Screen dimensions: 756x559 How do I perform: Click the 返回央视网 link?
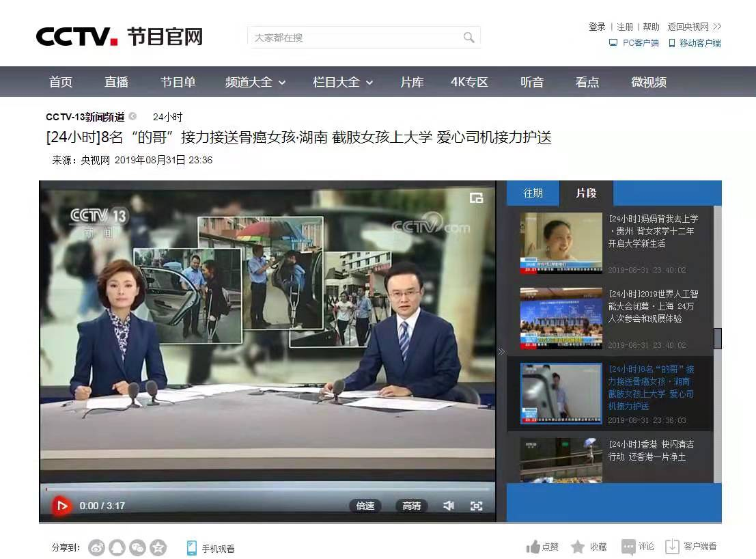coord(688,27)
